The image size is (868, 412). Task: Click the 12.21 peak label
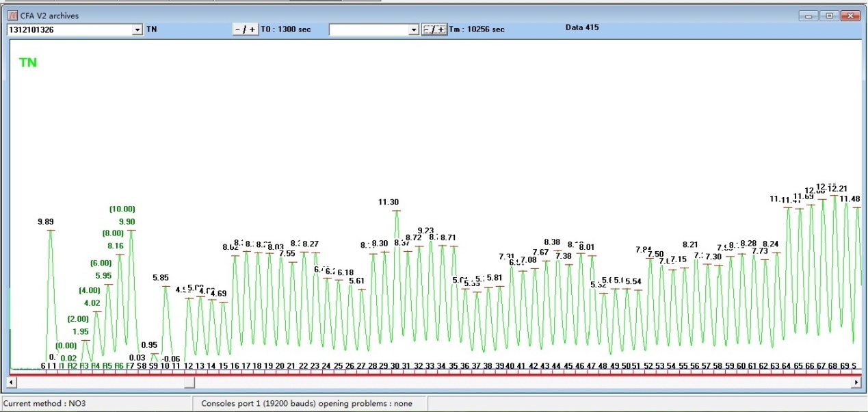pos(838,189)
